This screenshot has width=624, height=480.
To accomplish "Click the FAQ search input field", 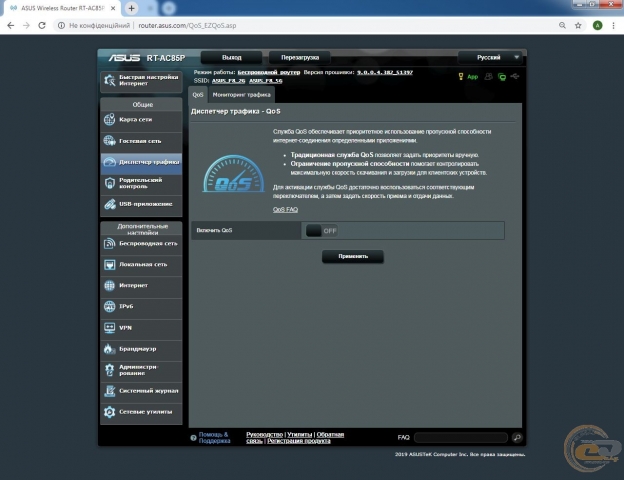I will 461,438.
